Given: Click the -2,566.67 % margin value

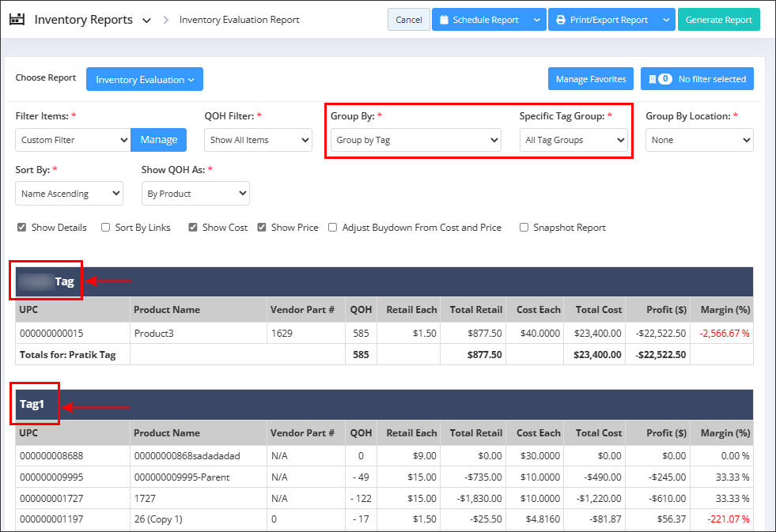Looking at the screenshot, I should click(725, 334).
